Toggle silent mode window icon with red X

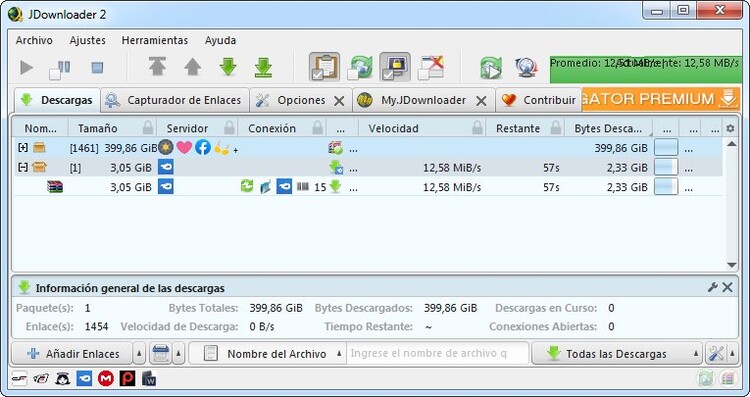click(x=431, y=67)
